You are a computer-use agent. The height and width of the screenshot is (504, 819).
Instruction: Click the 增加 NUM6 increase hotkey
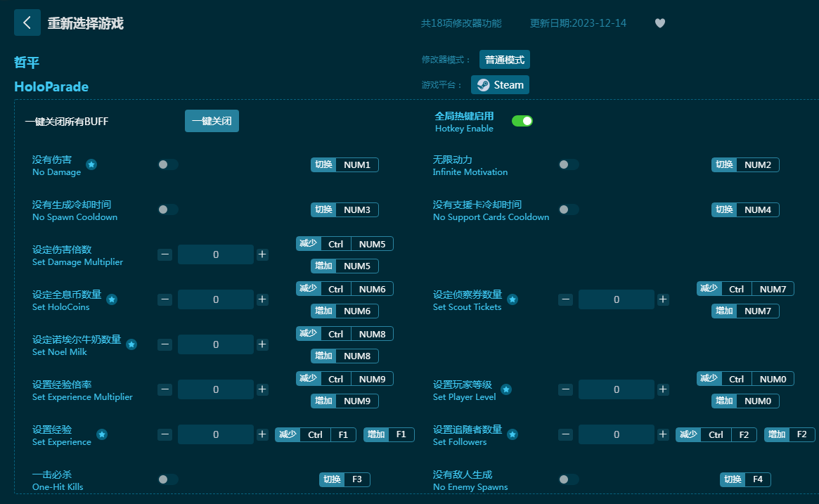click(344, 311)
